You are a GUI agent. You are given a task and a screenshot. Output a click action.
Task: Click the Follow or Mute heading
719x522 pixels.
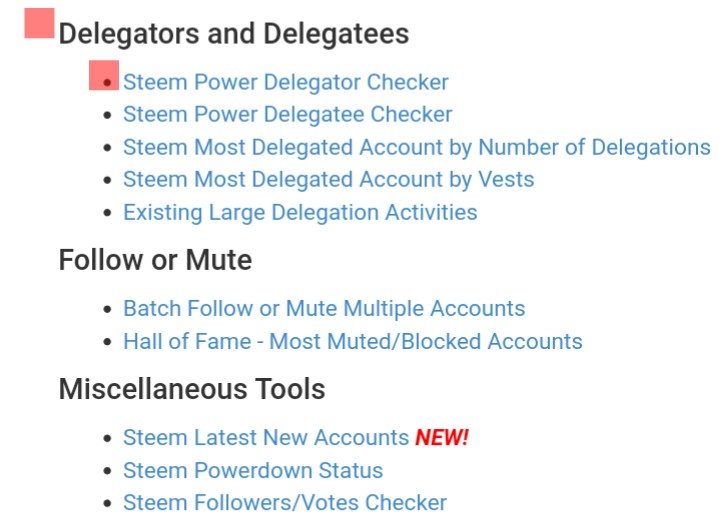click(155, 260)
